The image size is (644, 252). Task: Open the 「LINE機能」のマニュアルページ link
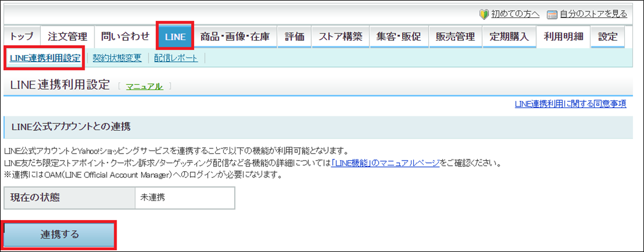tap(386, 163)
